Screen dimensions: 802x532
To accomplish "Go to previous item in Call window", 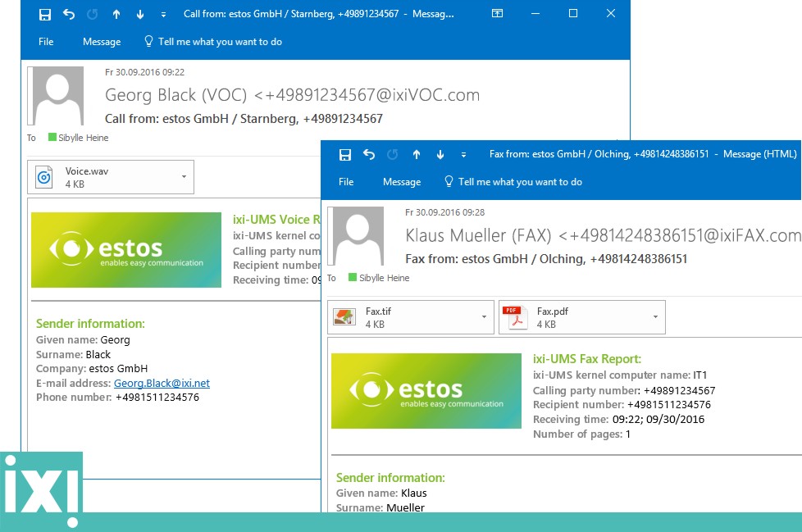I will 116,14.
